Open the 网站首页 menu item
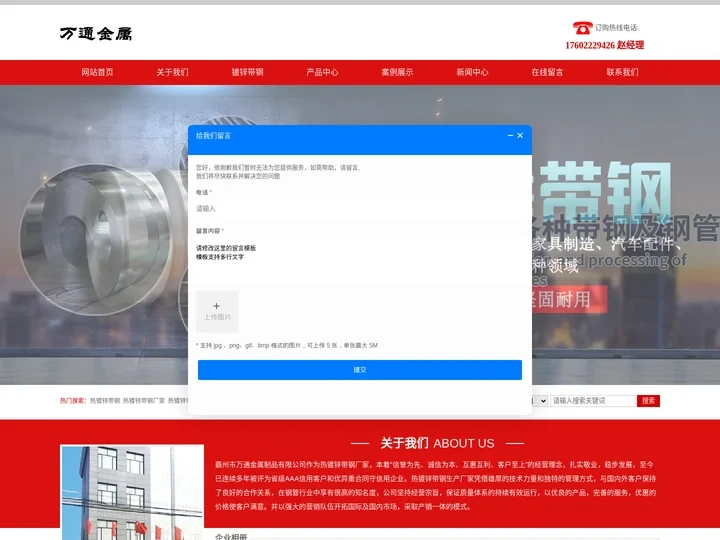Image resolution: width=720 pixels, height=540 pixels. [97, 72]
